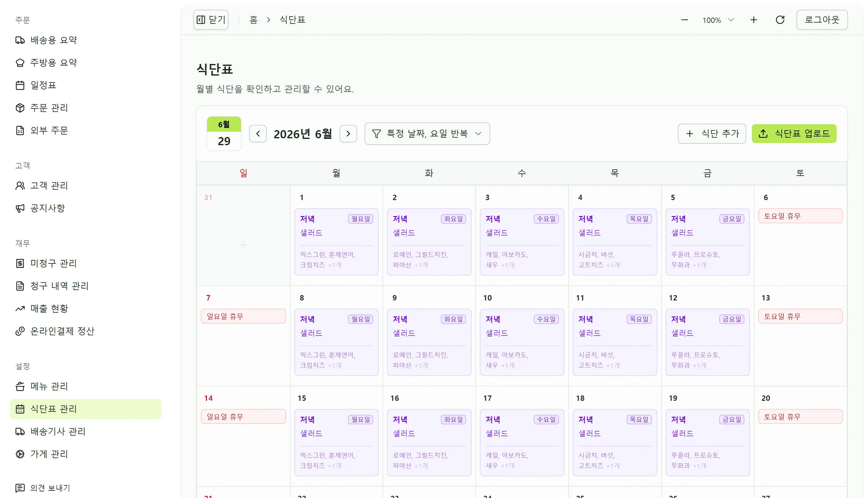Open the June 18 저녁 meal card with 시금치, 버섯
The height and width of the screenshot is (498, 868).
coord(615,442)
